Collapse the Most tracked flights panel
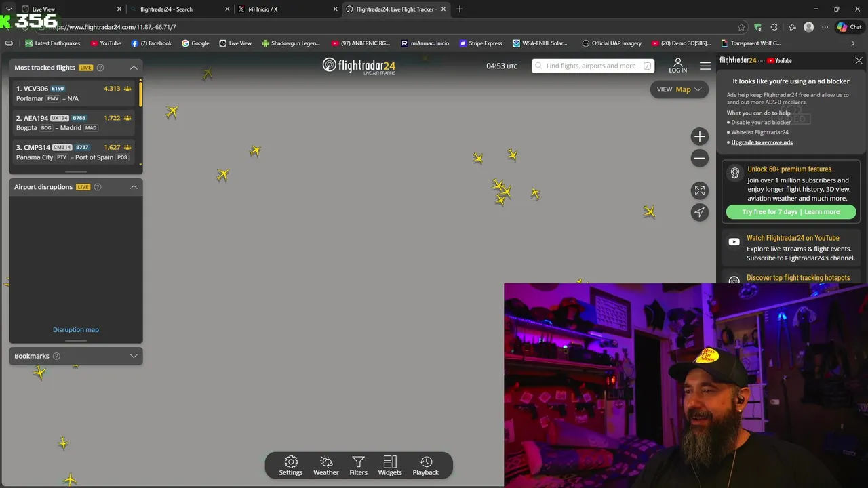Screen dimensions: 868x488 tap(134, 68)
